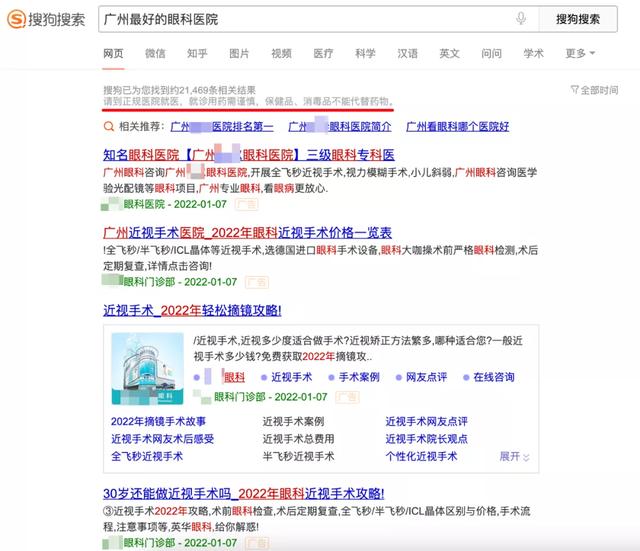Expand the 更多 dropdown

pos(580,53)
